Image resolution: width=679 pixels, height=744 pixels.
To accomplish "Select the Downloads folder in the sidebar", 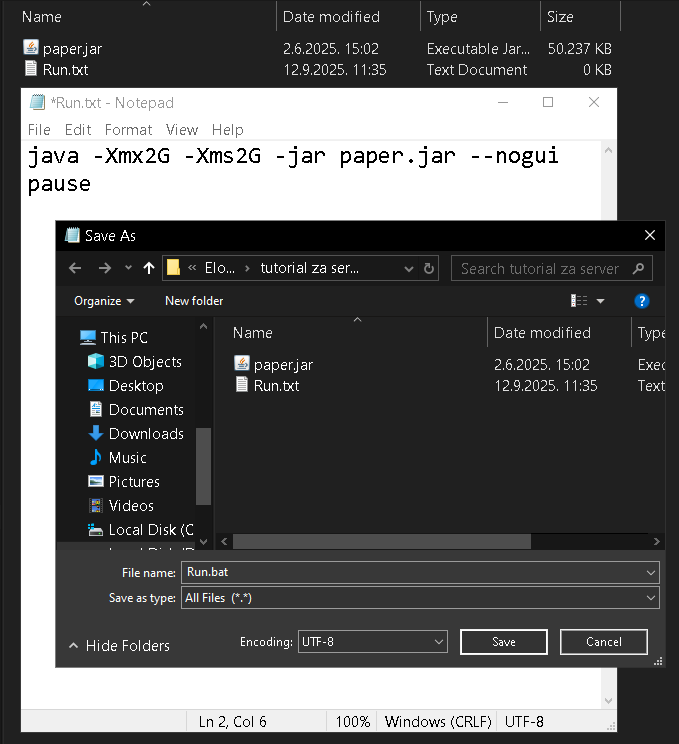I will 146,433.
